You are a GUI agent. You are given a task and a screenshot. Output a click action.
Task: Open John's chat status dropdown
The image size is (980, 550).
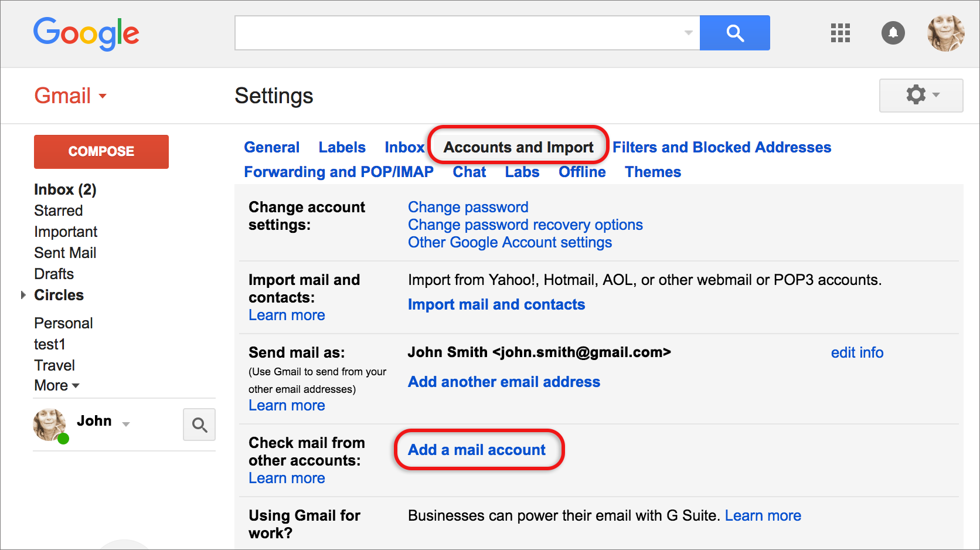point(126,423)
